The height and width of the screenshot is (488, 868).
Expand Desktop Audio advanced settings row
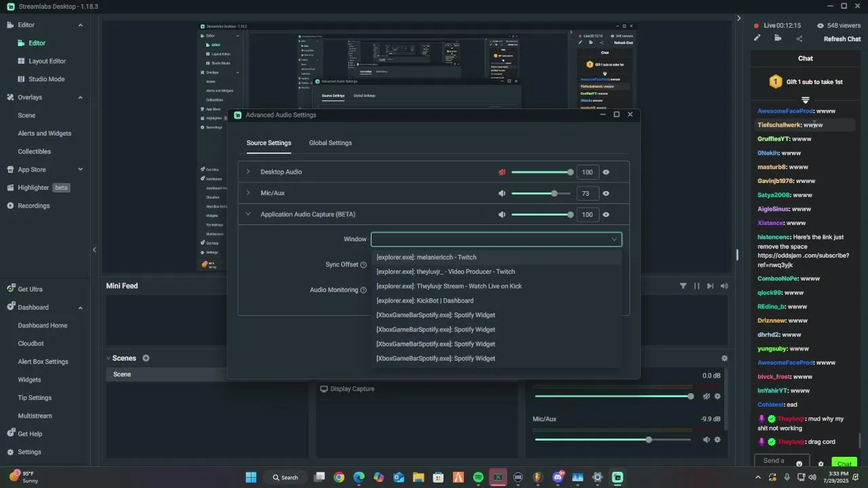(x=248, y=172)
